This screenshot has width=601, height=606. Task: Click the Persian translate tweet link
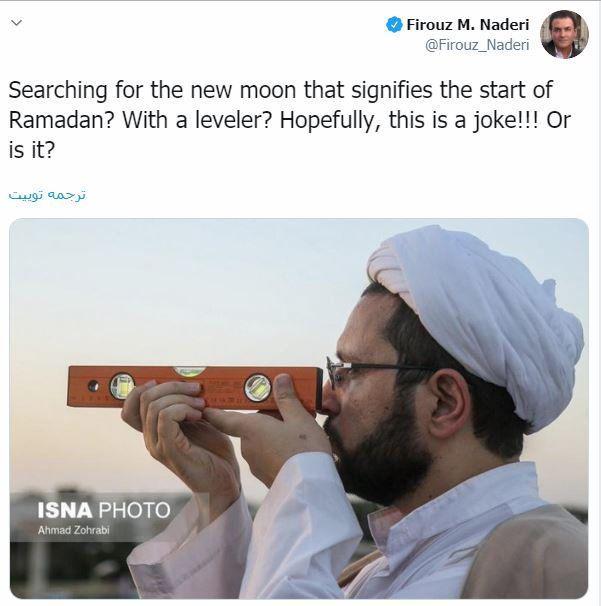coord(47,195)
